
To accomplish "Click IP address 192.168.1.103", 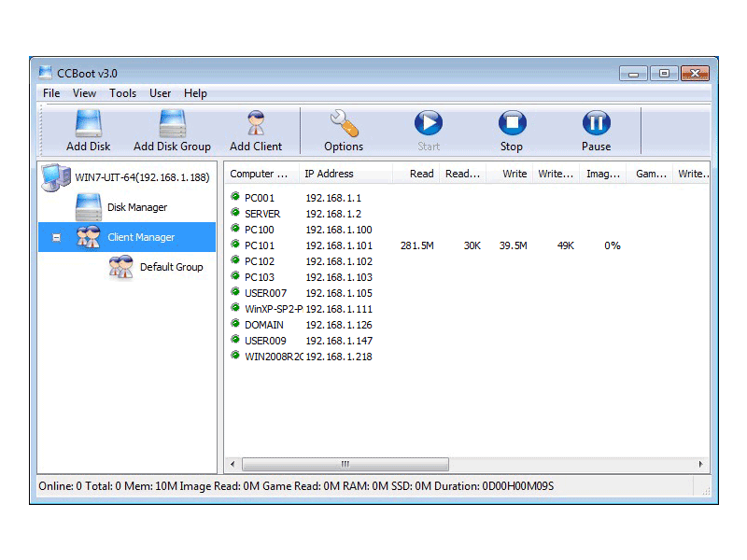I will pos(339,277).
